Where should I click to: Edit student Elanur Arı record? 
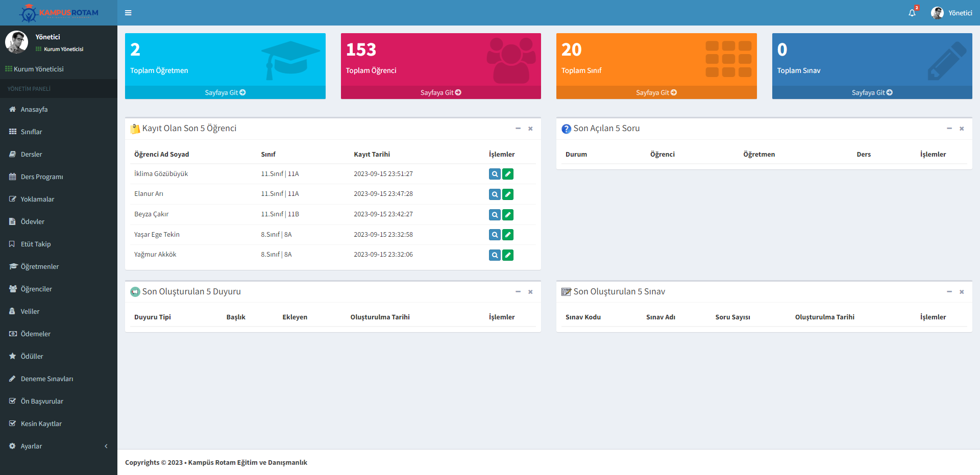(508, 194)
